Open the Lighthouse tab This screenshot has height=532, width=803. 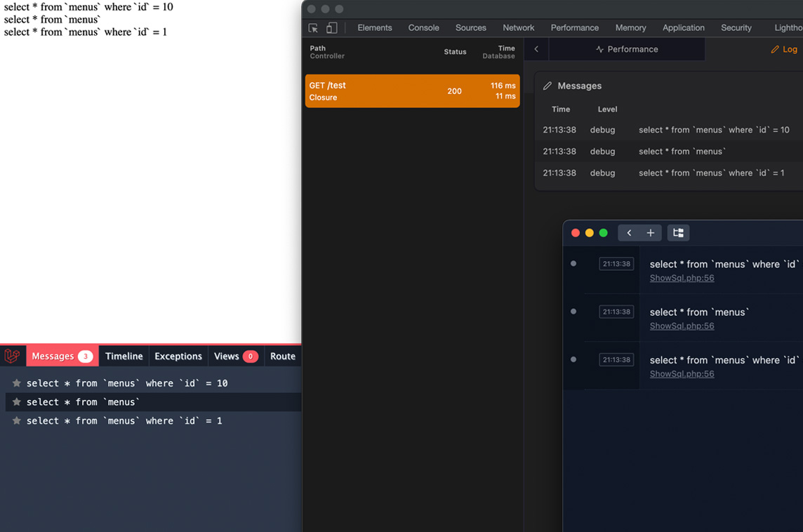tap(788, 27)
